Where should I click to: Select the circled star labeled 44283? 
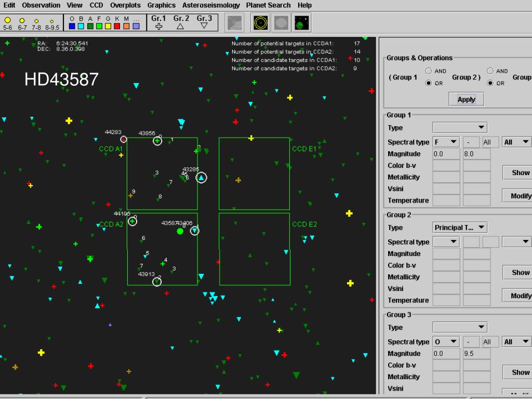[124, 139]
